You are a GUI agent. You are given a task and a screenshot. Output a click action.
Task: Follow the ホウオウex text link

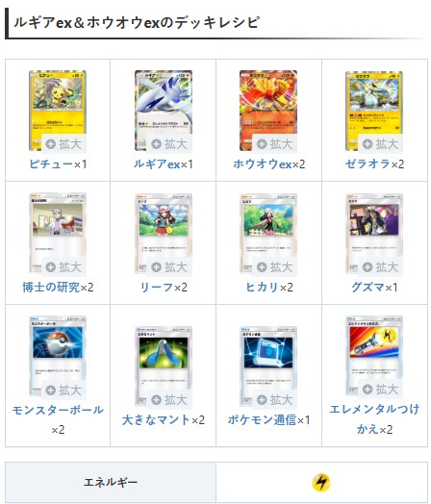pos(263,164)
